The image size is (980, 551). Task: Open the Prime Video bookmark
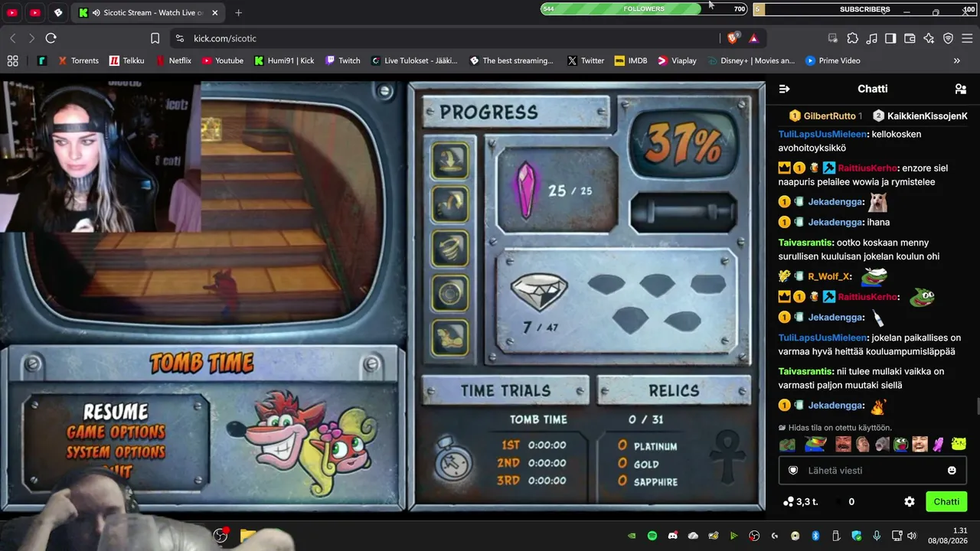click(831, 60)
